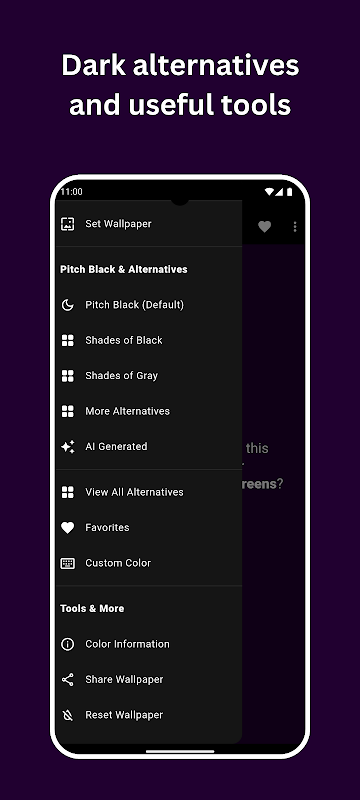The height and width of the screenshot is (800, 360).
Task: Open the Custom Color label
Action: click(118, 563)
